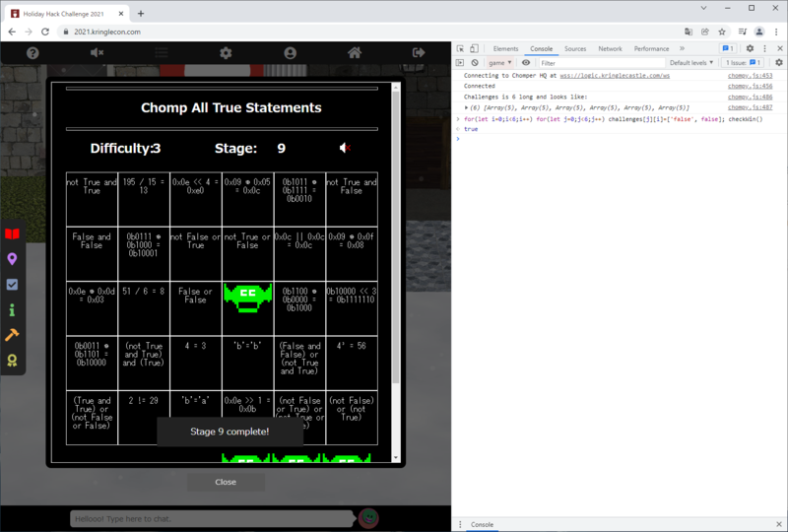The image size is (788, 532).
Task: Bookmark this page with star icon
Action: [x=722, y=32]
